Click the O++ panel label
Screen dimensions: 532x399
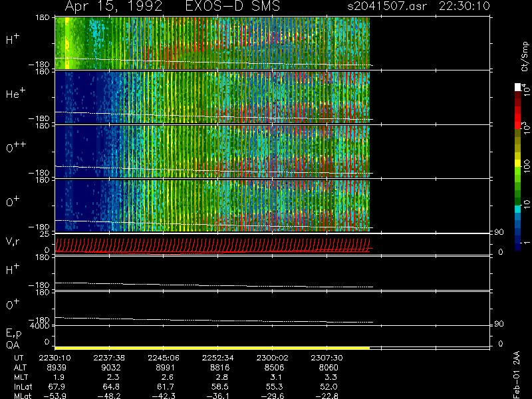(16, 147)
